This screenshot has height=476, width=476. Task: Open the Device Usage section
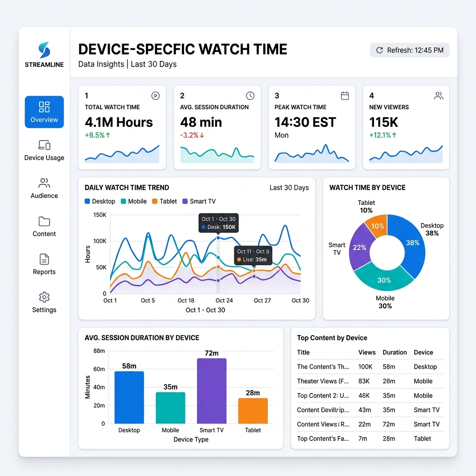[44, 151]
